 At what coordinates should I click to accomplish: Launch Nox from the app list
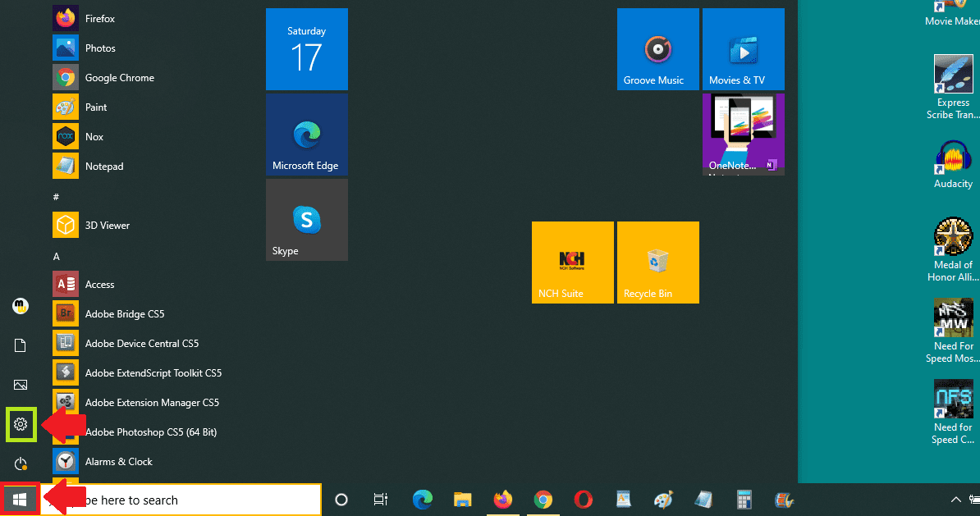(78, 136)
